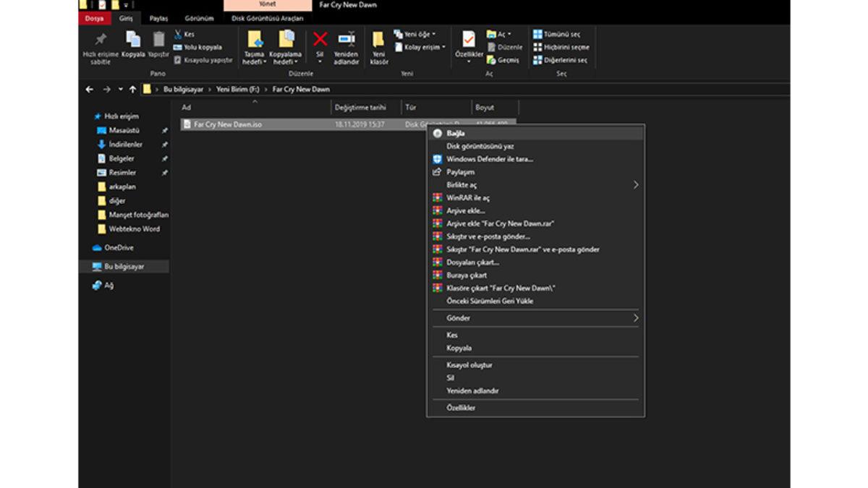This screenshot has width=868, height=488.
Task: Sort files by the Değiştirme tarihi column
Action: [x=360, y=108]
